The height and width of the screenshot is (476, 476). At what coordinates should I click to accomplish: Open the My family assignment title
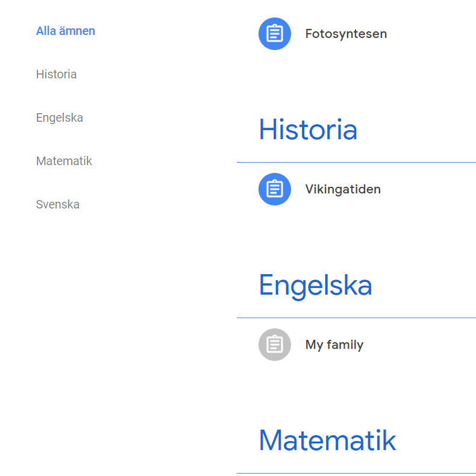pos(334,345)
